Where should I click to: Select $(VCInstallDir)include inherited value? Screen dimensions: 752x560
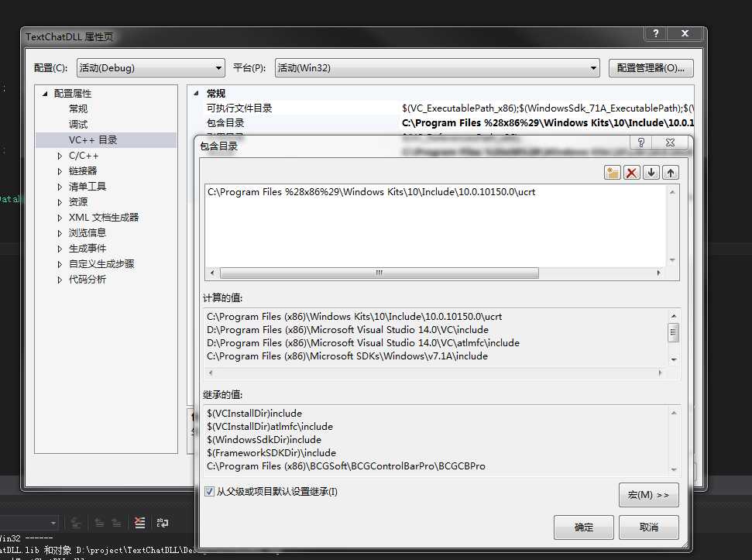pyautogui.click(x=254, y=414)
